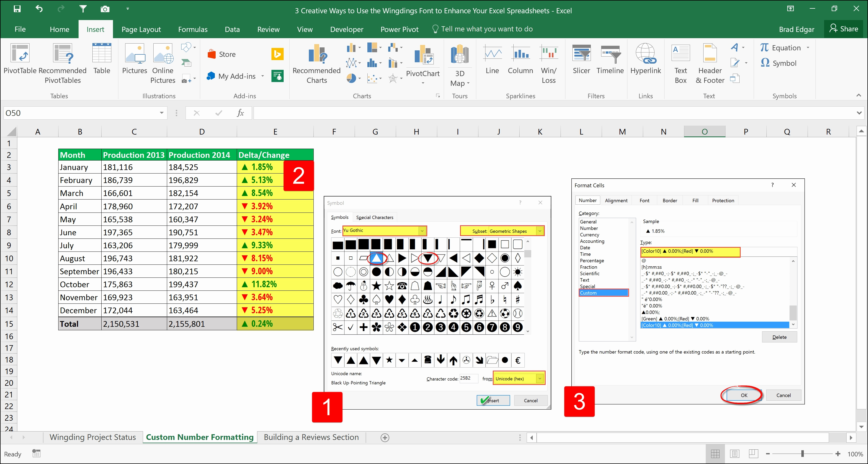The height and width of the screenshot is (464, 868).
Task: Open the My Add-ins dropdown arrow
Action: (263, 76)
